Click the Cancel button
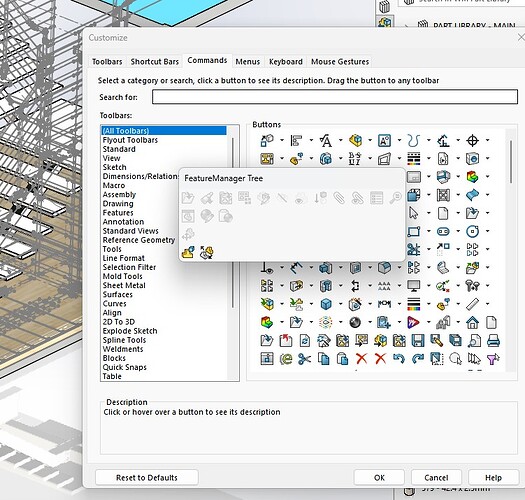Screen dimensions: 525x500 (x=436, y=478)
